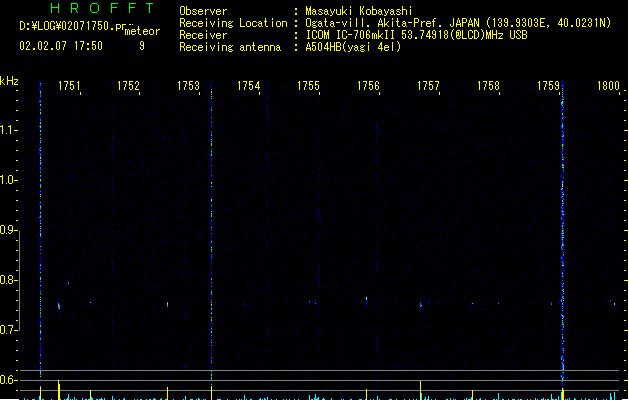Click the Receiving antenna label
This screenshot has width=629, height=400.
pyautogui.click(x=230, y=47)
